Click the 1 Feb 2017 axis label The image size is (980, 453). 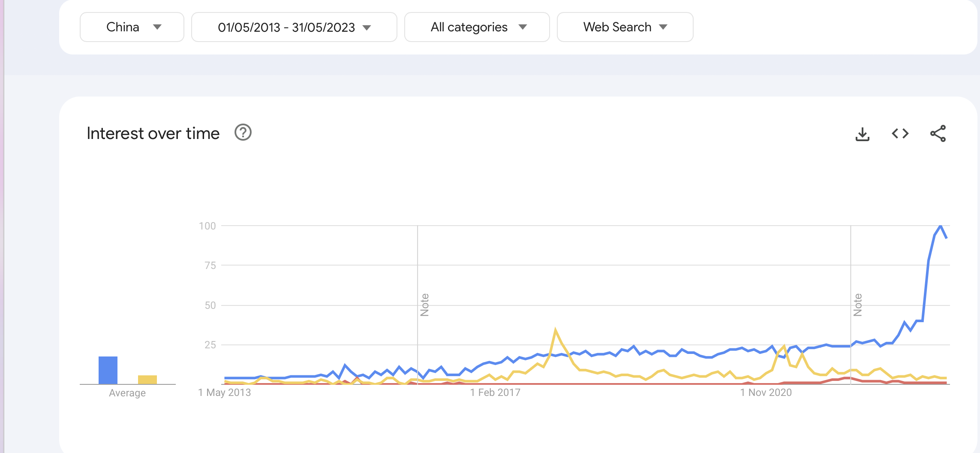(x=495, y=393)
